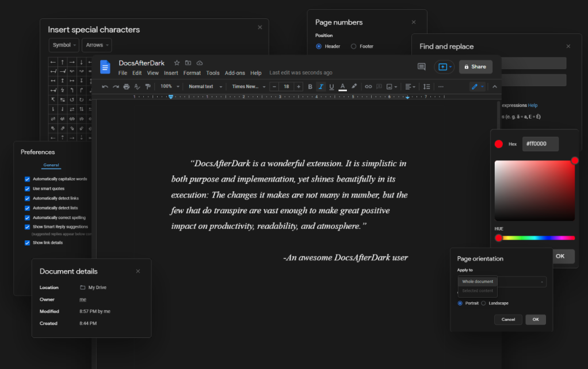Open the highlight color tool

[x=354, y=87]
